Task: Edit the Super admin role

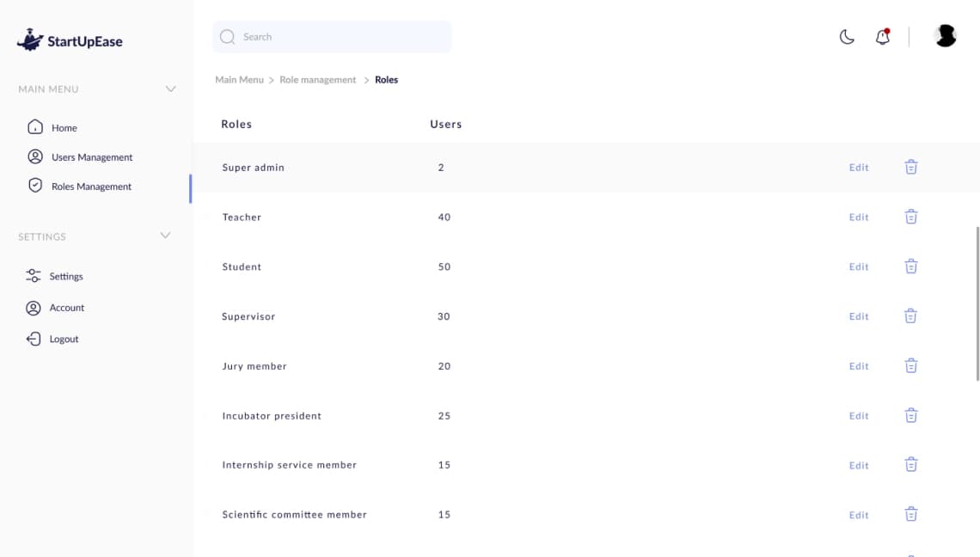Action: [859, 168]
